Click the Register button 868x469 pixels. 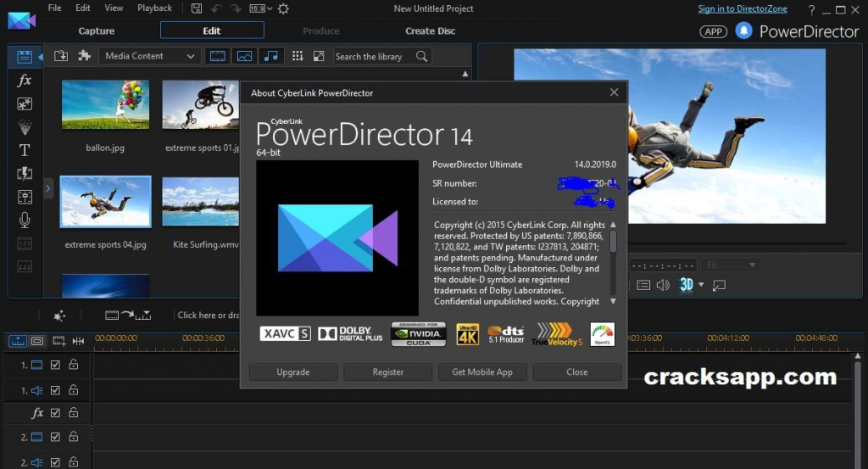388,372
